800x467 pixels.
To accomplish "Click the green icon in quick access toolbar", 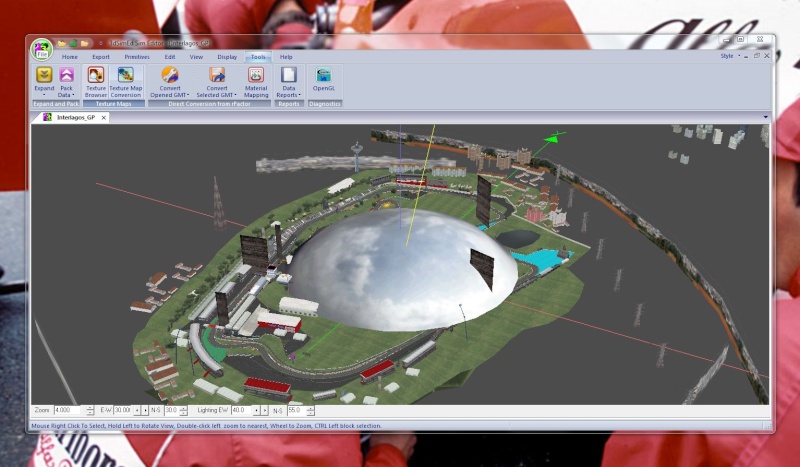I will tap(73, 43).
